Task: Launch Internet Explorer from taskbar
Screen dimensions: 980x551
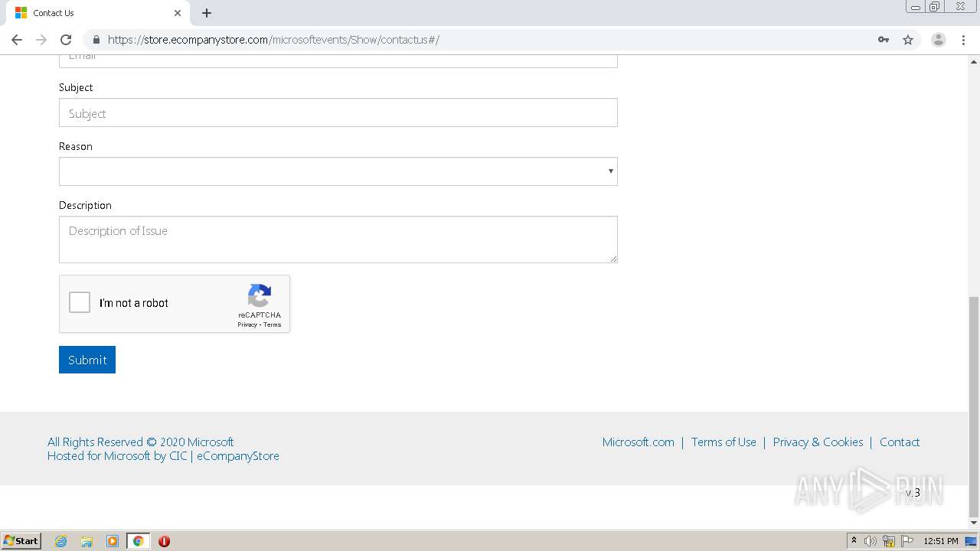Action: (61, 541)
